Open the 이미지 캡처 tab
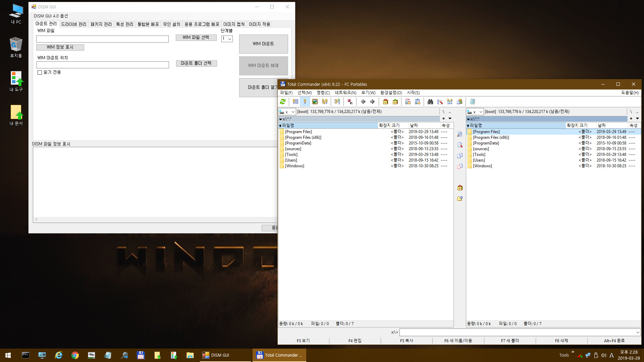644x362 pixels. (x=234, y=24)
